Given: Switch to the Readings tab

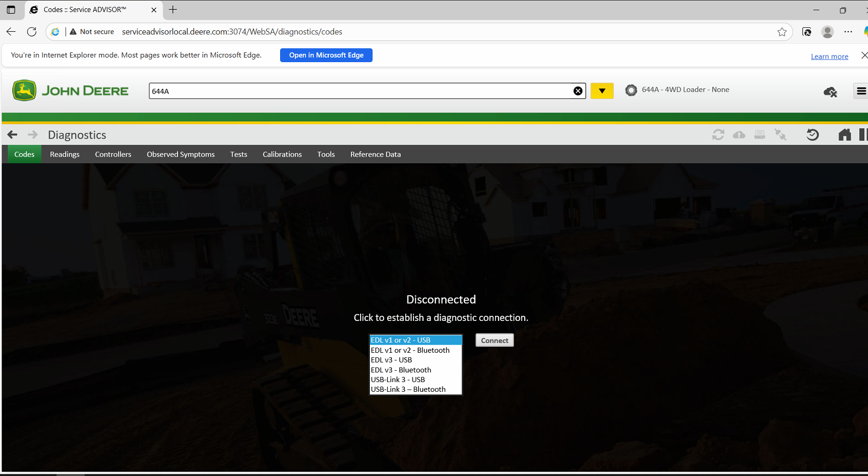Looking at the screenshot, I should [65, 154].
